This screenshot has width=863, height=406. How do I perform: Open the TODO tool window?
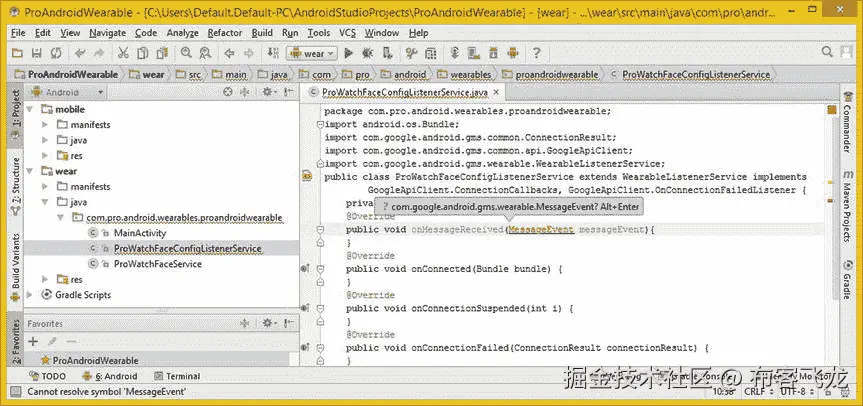47,376
